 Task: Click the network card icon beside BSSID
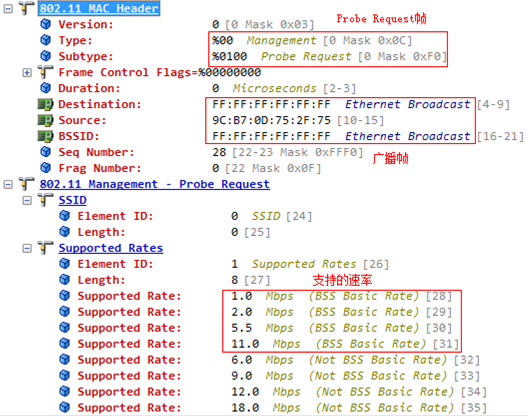click(x=45, y=136)
